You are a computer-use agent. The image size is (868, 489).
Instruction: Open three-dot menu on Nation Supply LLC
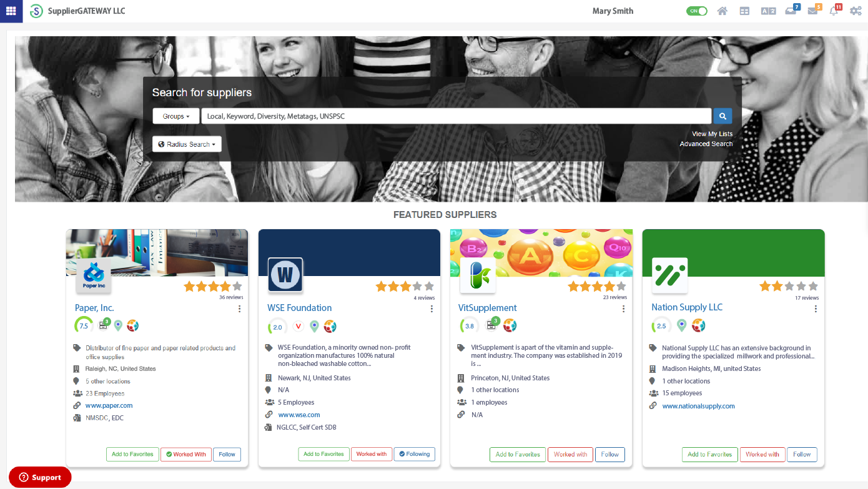point(816,309)
